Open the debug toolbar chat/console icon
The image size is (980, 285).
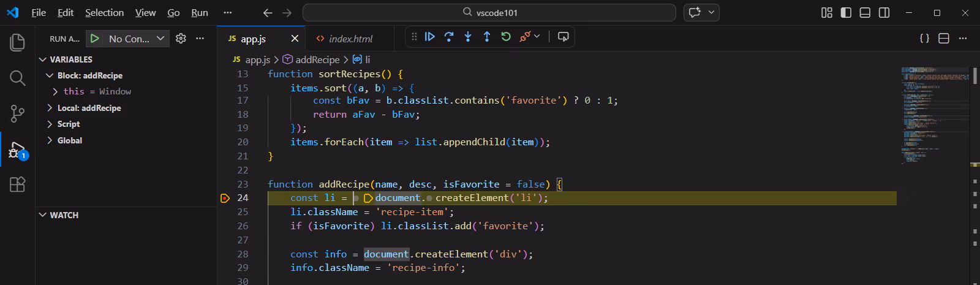tap(563, 37)
